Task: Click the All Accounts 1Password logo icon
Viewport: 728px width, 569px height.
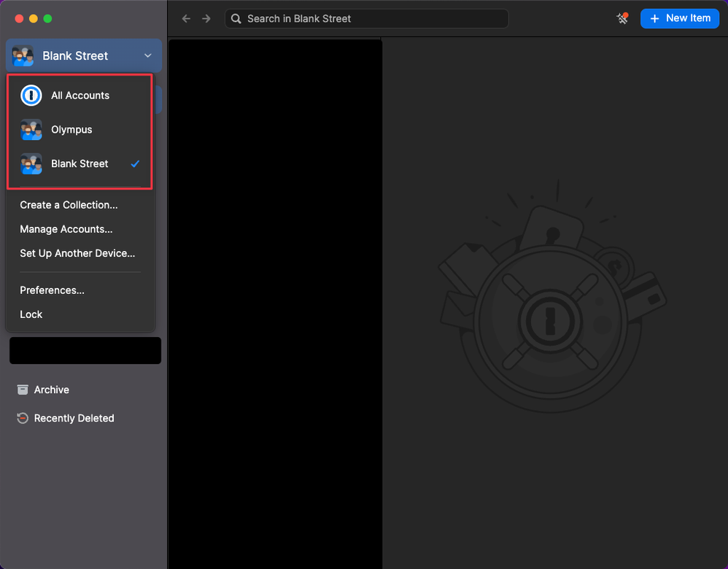Action: click(31, 96)
